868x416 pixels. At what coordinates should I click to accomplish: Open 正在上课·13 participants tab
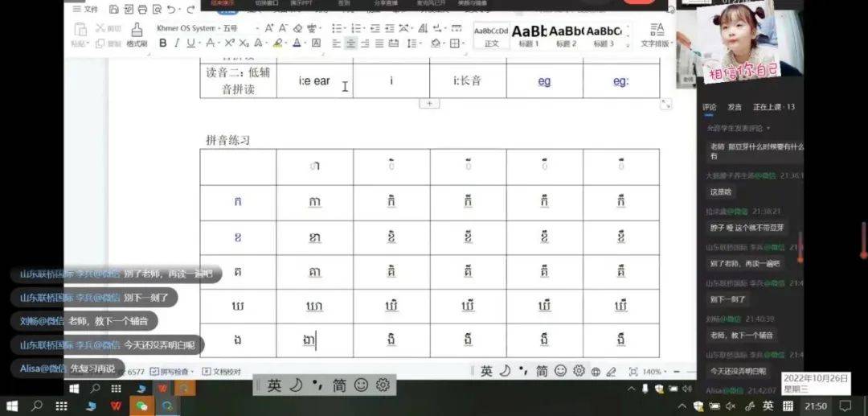pyautogui.click(x=774, y=107)
